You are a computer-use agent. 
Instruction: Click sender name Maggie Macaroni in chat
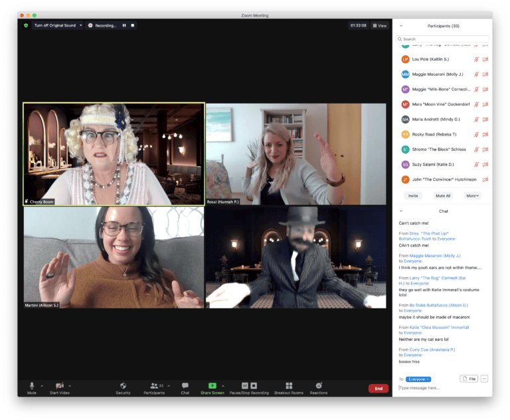click(435, 256)
